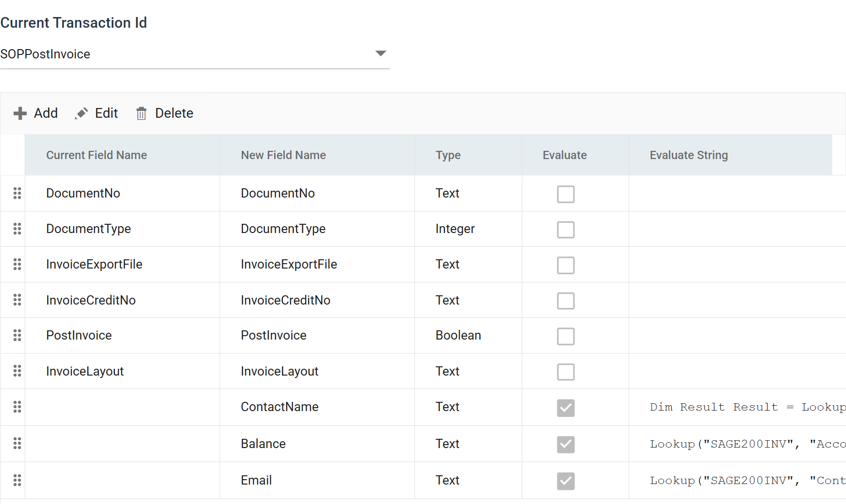
Task: Check Evaluate for InvoiceExportFile row
Action: (566, 265)
